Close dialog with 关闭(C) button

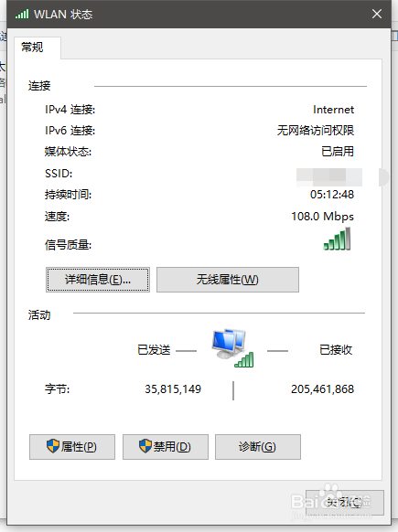tap(345, 503)
